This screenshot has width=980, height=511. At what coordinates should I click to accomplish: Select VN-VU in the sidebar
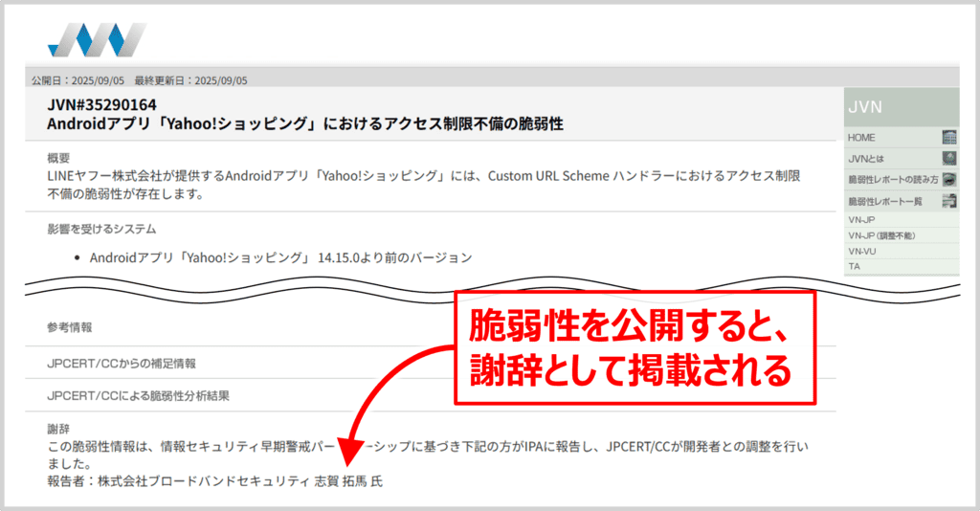[862, 251]
